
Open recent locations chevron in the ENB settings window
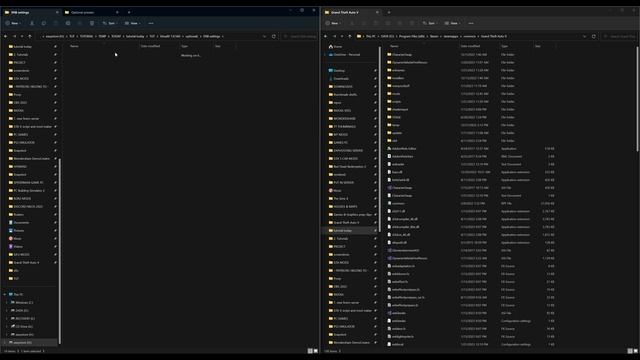pos(22,36)
